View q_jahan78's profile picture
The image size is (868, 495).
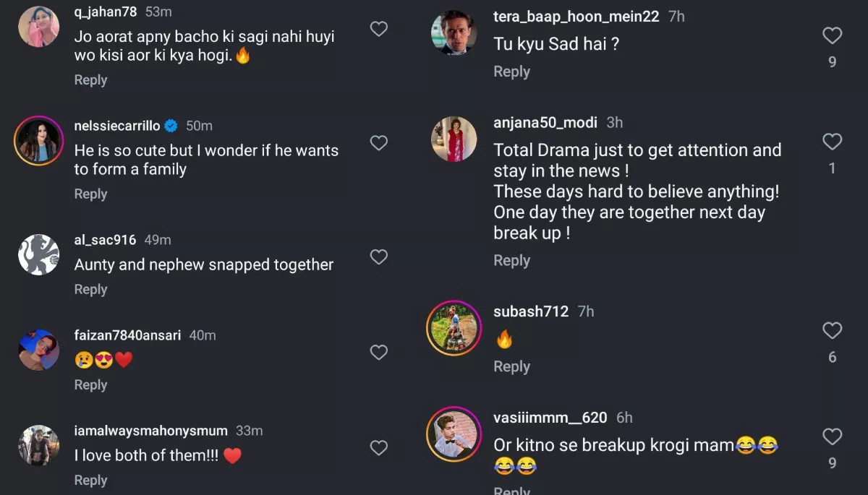[x=38, y=27]
